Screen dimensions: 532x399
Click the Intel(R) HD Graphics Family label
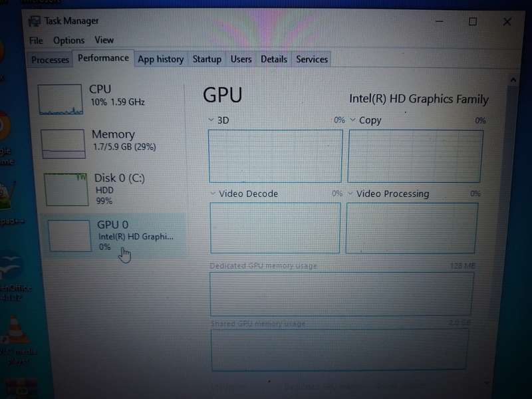click(x=419, y=98)
